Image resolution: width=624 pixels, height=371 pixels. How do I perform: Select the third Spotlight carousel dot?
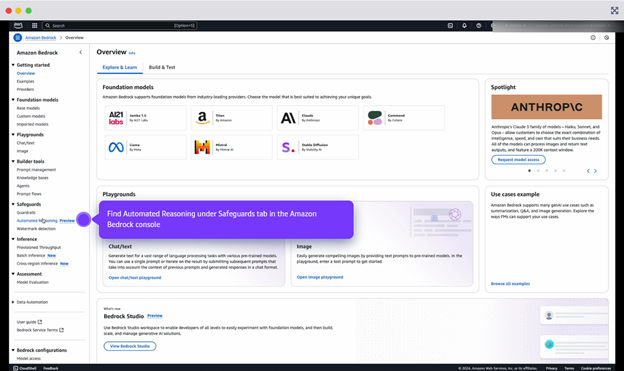546,171
